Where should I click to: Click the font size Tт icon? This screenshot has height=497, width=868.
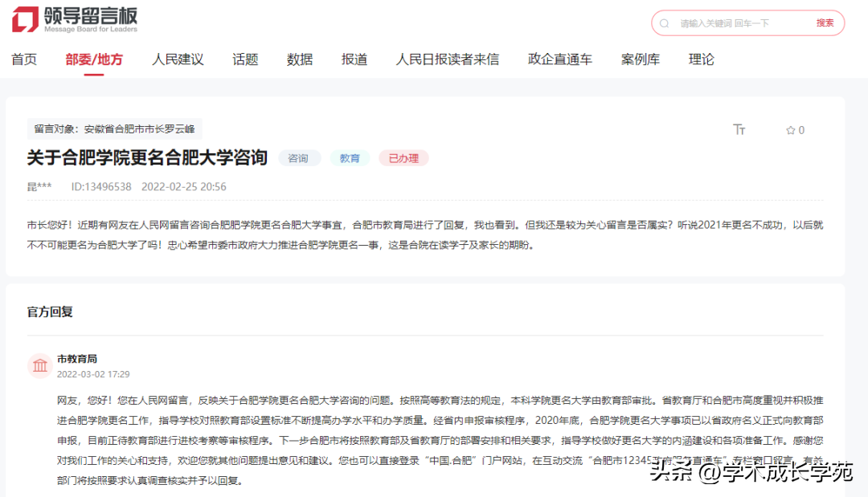739,129
